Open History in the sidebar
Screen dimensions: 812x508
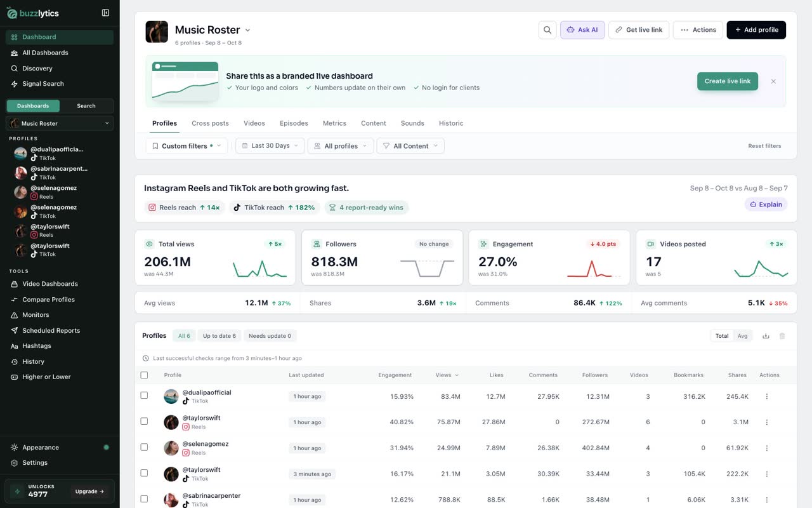pos(60,362)
